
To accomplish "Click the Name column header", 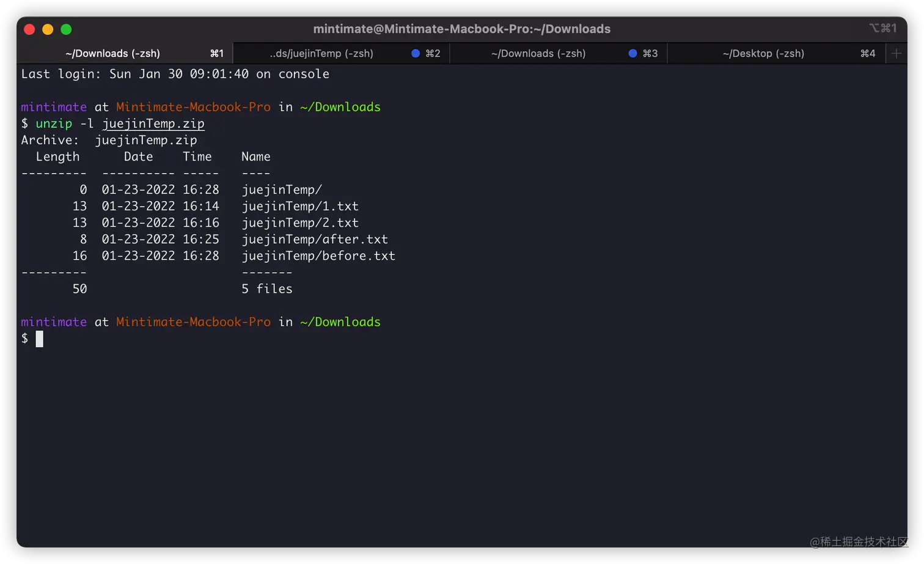I will pos(256,156).
